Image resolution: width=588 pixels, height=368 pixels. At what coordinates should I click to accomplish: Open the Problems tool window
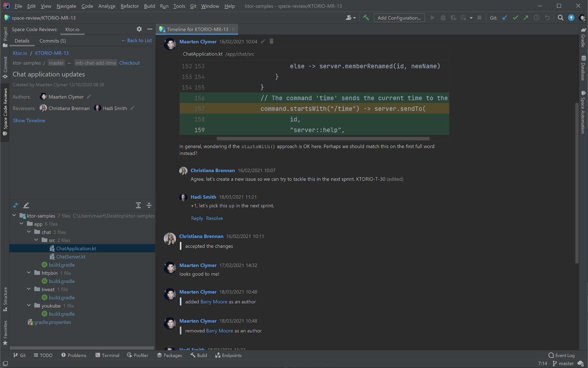(x=74, y=355)
